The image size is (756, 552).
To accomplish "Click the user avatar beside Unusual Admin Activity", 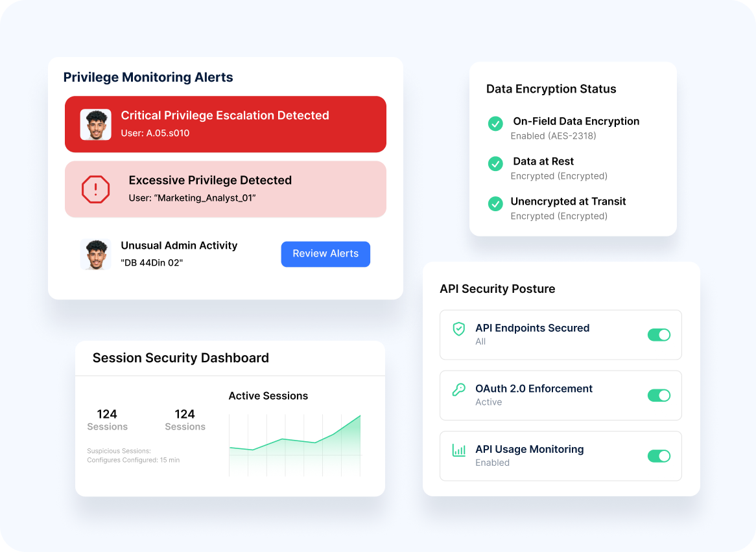I will click(95, 254).
